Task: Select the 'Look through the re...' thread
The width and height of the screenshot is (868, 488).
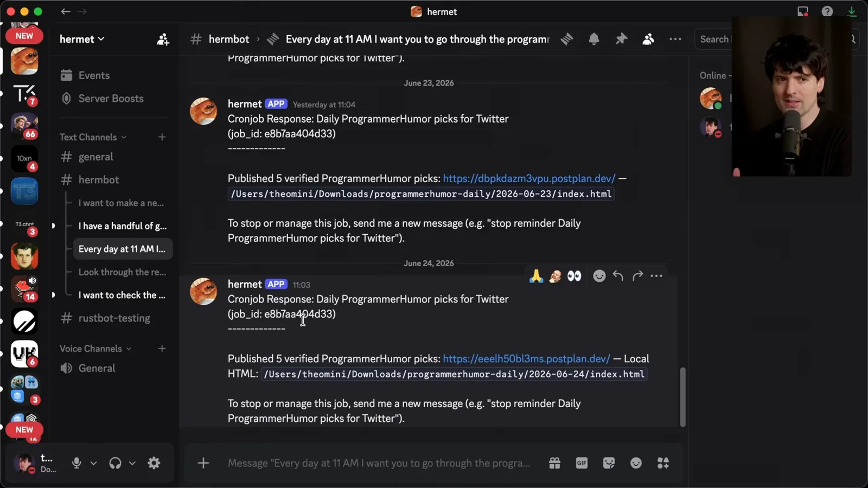Action: [x=123, y=272]
